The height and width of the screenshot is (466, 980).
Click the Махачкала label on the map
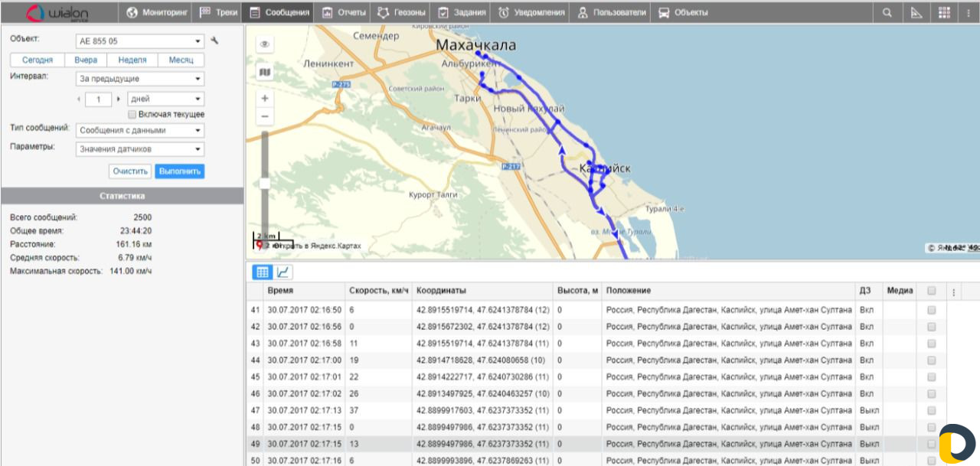tap(476, 45)
